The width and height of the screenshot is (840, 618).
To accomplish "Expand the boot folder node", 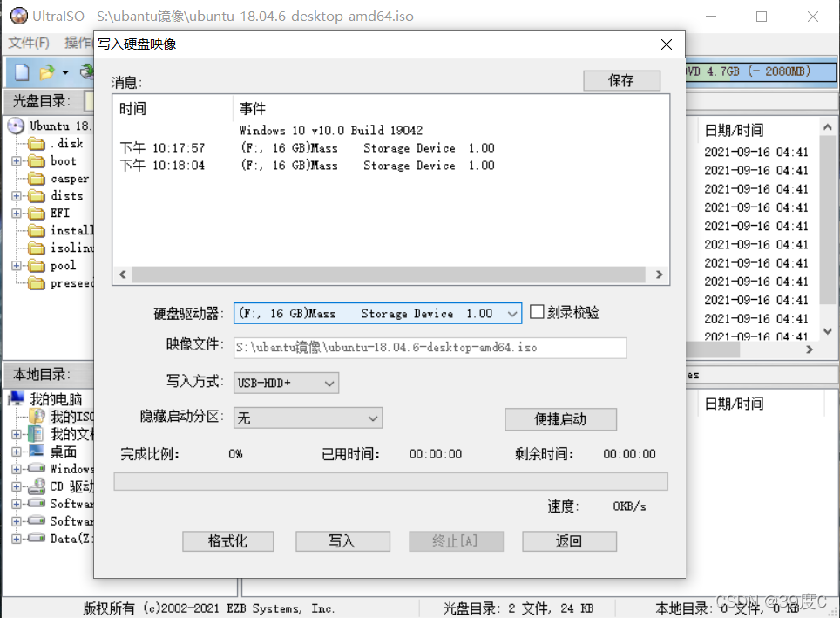I will coord(17,160).
